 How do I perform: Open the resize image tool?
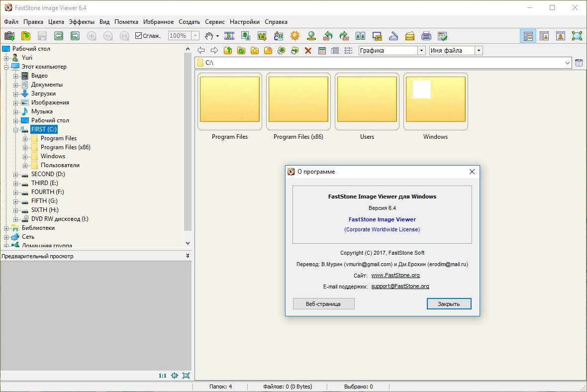(246, 36)
